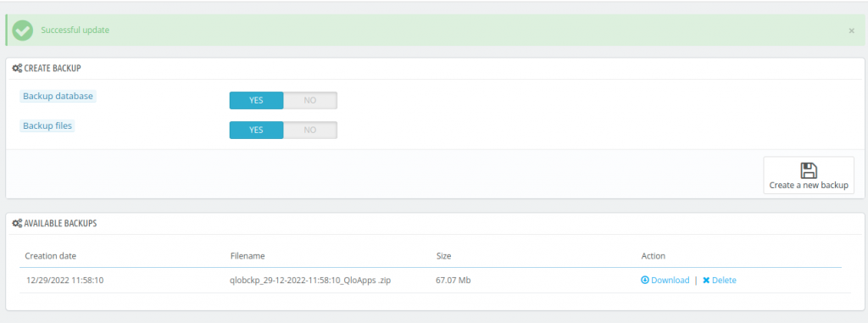Set Backup files to YES

(256, 130)
